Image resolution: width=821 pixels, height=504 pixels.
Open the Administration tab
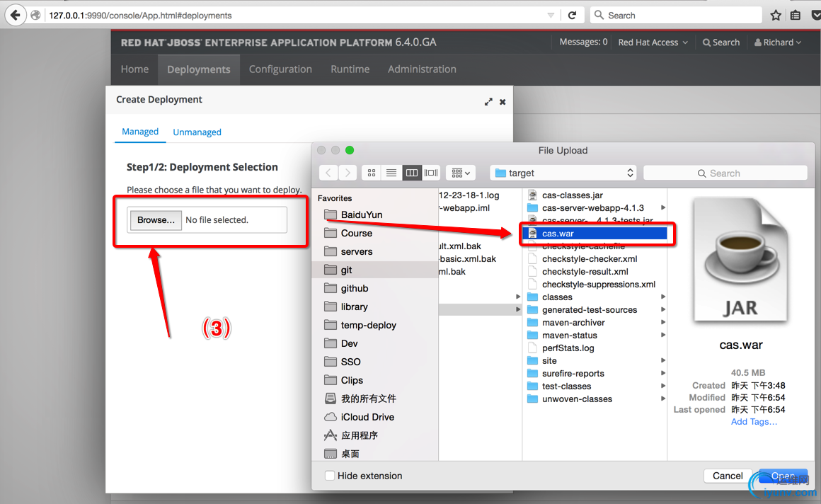[422, 69]
